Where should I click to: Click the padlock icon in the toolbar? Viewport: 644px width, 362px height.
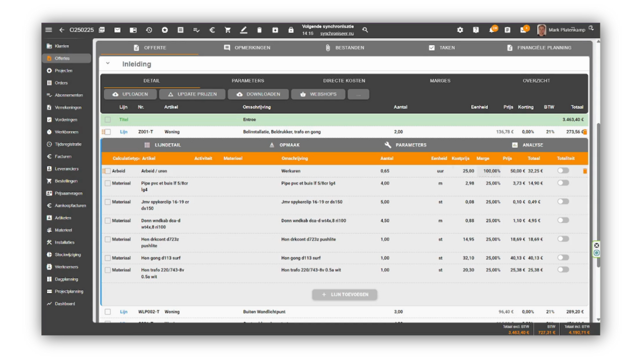(x=291, y=30)
